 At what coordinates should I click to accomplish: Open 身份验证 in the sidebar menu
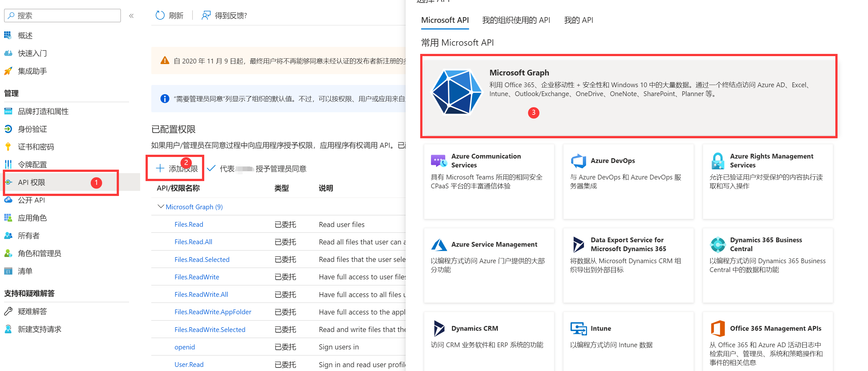point(32,129)
